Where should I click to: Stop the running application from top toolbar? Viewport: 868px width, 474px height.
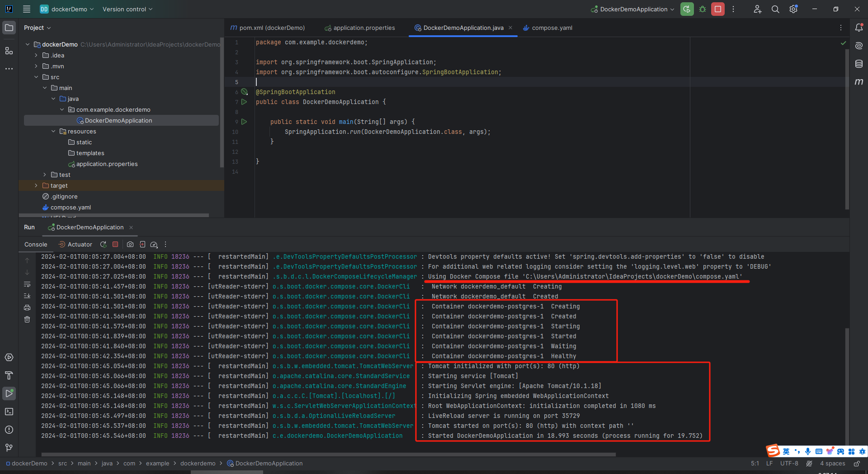(x=718, y=9)
